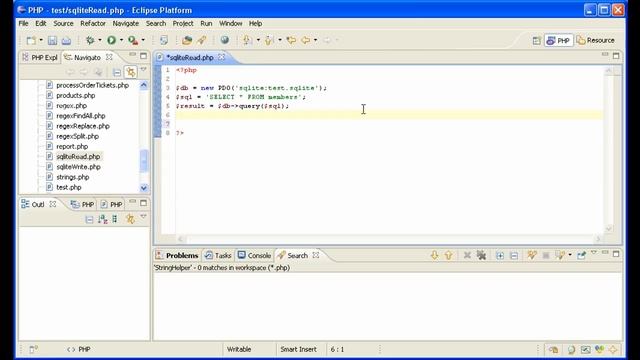Open Debug configurations dropdown arrow
Screen dimensions: 640x360
pos(100,40)
